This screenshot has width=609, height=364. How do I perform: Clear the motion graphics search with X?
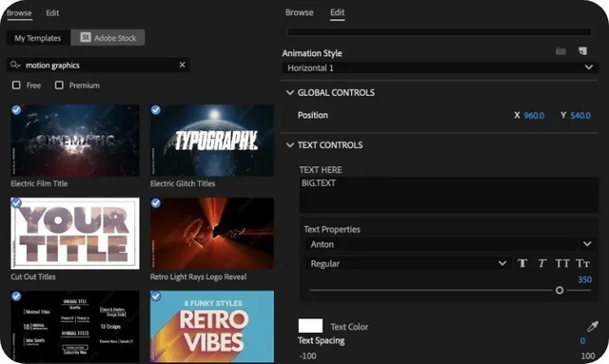point(182,65)
